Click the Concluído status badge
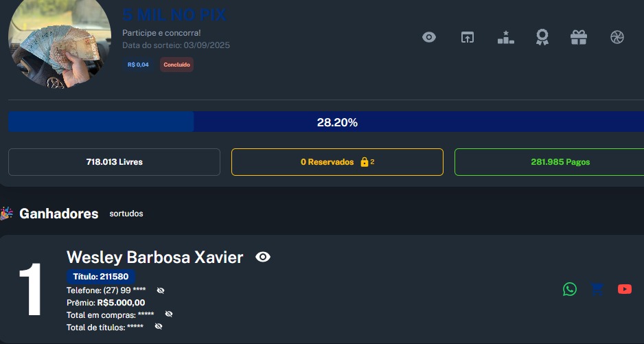 click(x=176, y=65)
